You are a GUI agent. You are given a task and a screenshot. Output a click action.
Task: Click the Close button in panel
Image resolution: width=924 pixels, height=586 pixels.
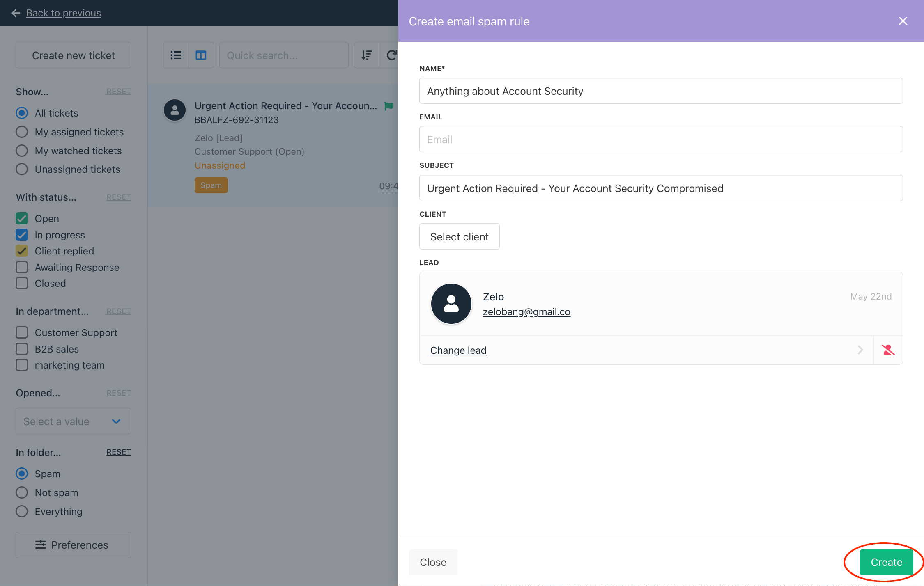[433, 562]
